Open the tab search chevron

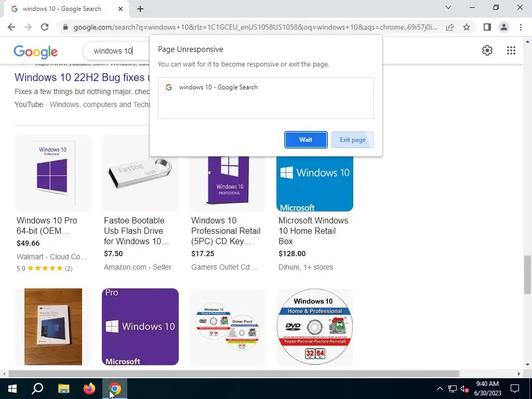click(448, 7)
